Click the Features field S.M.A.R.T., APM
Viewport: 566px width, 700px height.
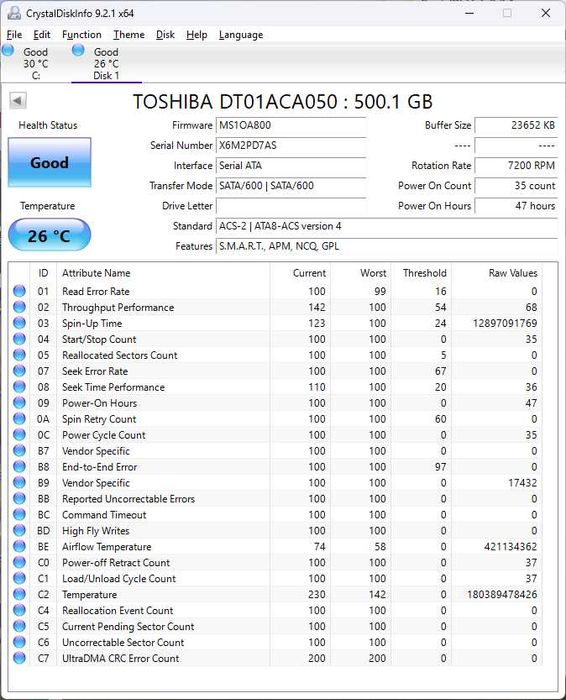[387, 246]
